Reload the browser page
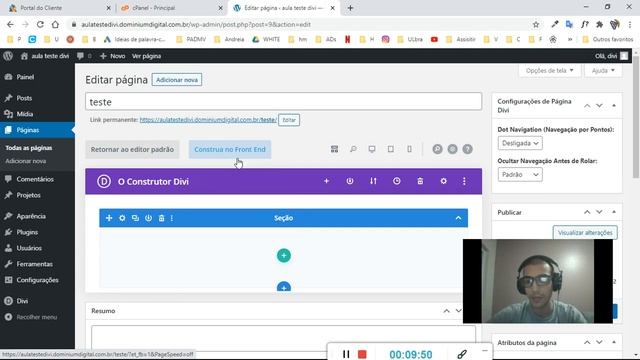The height and width of the screenshot is (360, 640). click(40, 24)
